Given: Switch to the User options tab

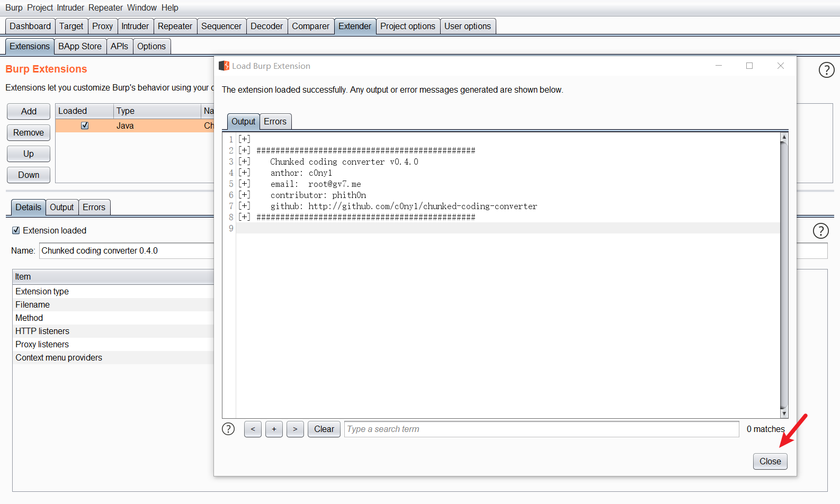Looking at the screenshot, I should (x=468, y=26).
